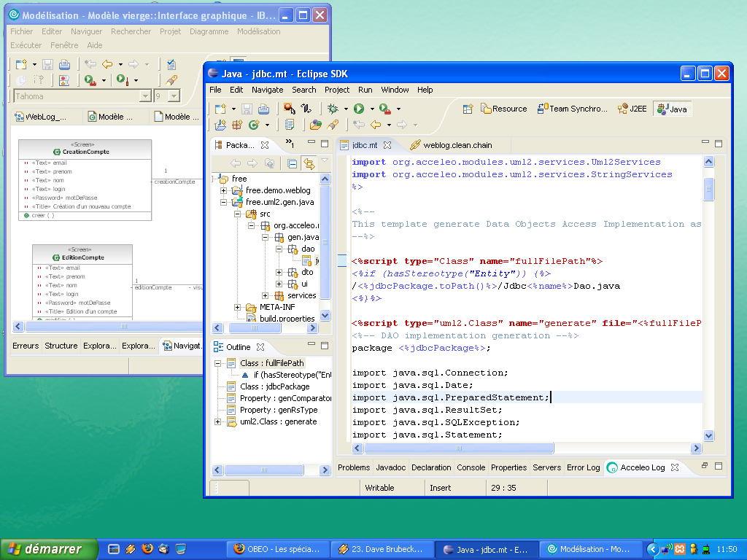Image resolution: width=747 pixels, height=560 pixels.
Task: Switch to the Java perspective
Action: [671, 109]
